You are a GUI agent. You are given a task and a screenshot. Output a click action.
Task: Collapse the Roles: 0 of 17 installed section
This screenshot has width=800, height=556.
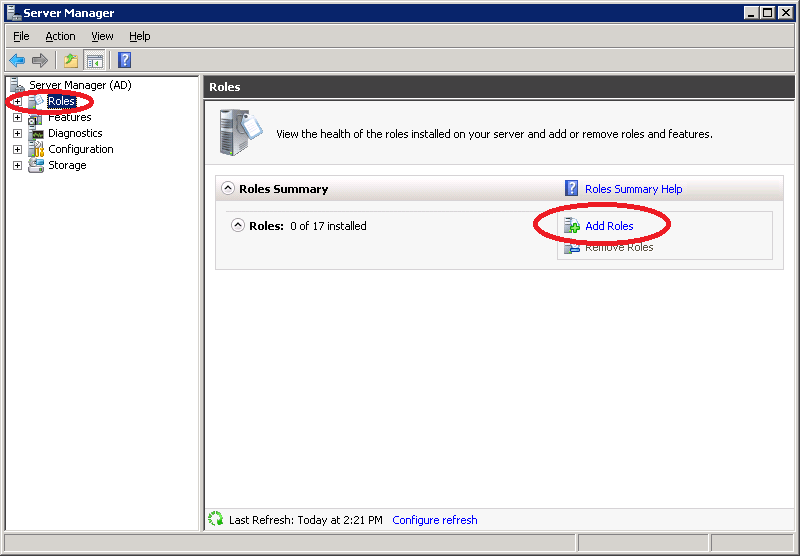(238, 225)
